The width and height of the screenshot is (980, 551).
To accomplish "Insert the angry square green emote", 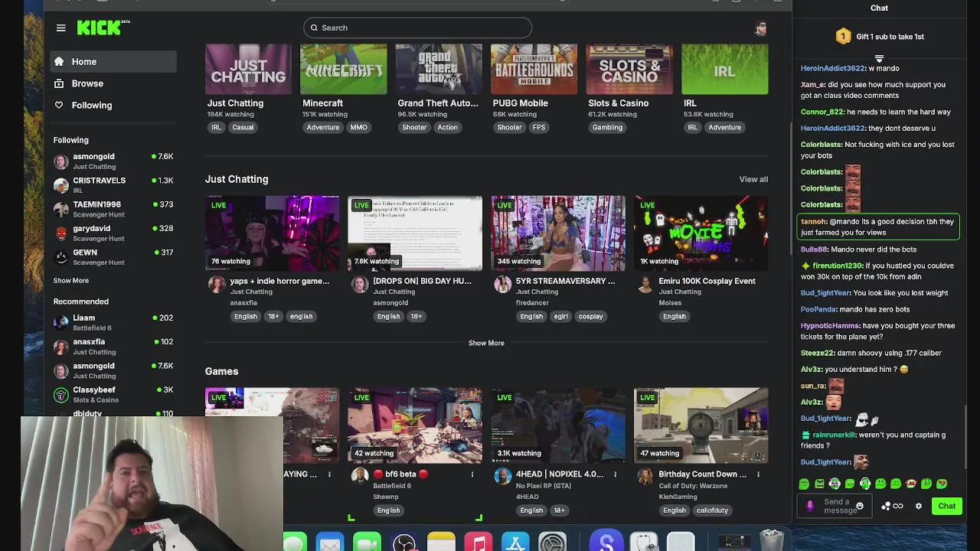I will point(819,484).
